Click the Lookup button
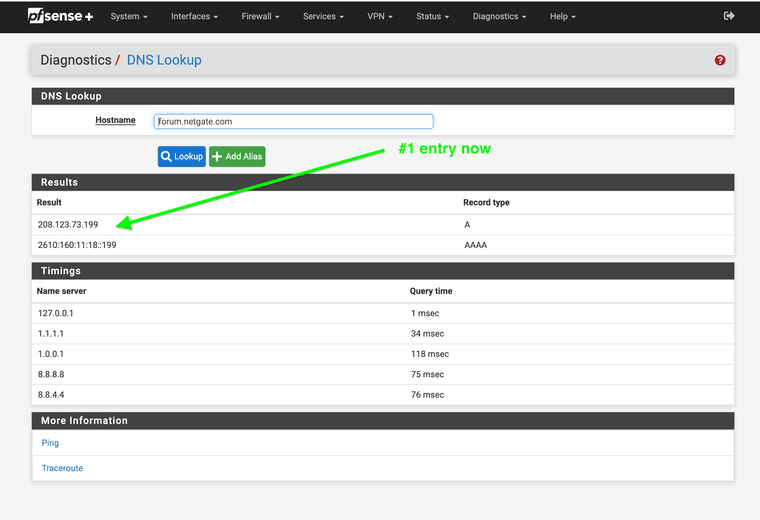 (x=182, y=157)
